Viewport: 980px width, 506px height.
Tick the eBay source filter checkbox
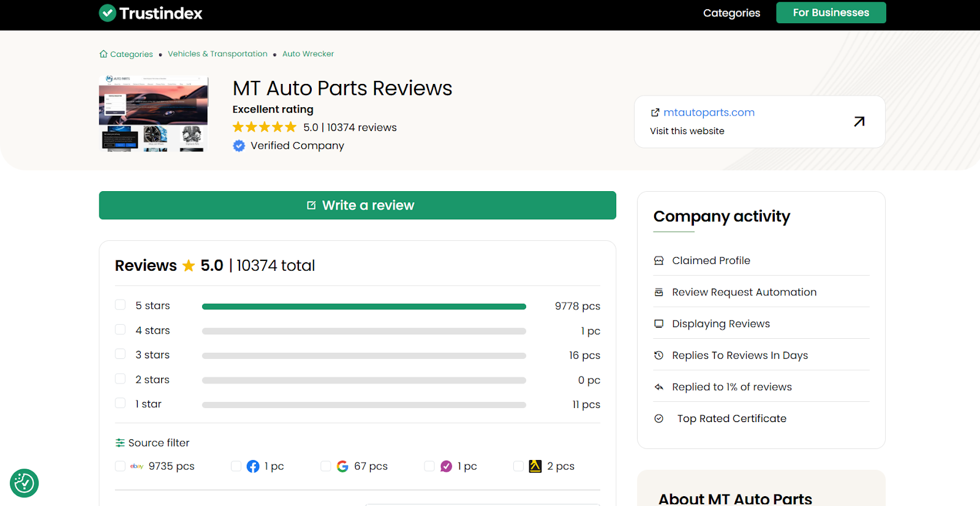121,466
